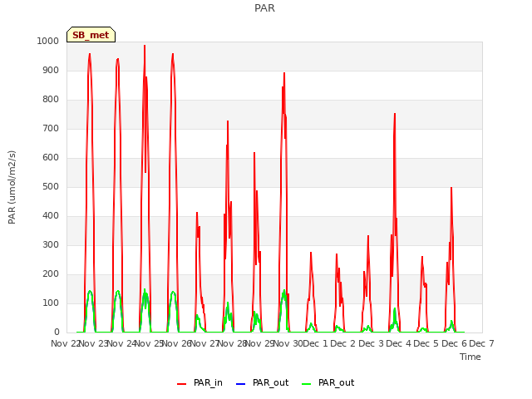The height and width of the screenshot is (399, 532).
Task: Click the 400 y-axis tick value
Action: pos(51,216)
